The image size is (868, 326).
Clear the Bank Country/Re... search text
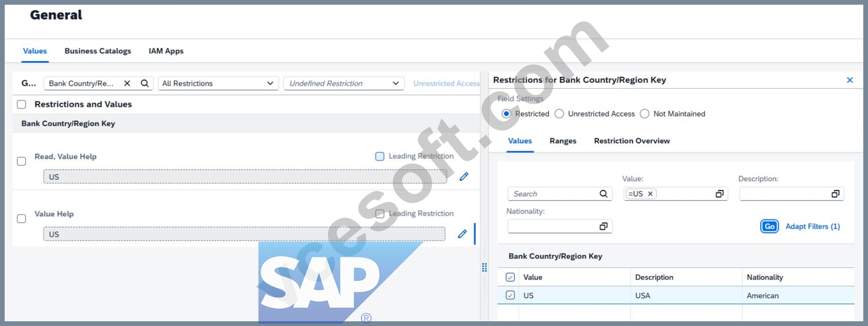127,83
